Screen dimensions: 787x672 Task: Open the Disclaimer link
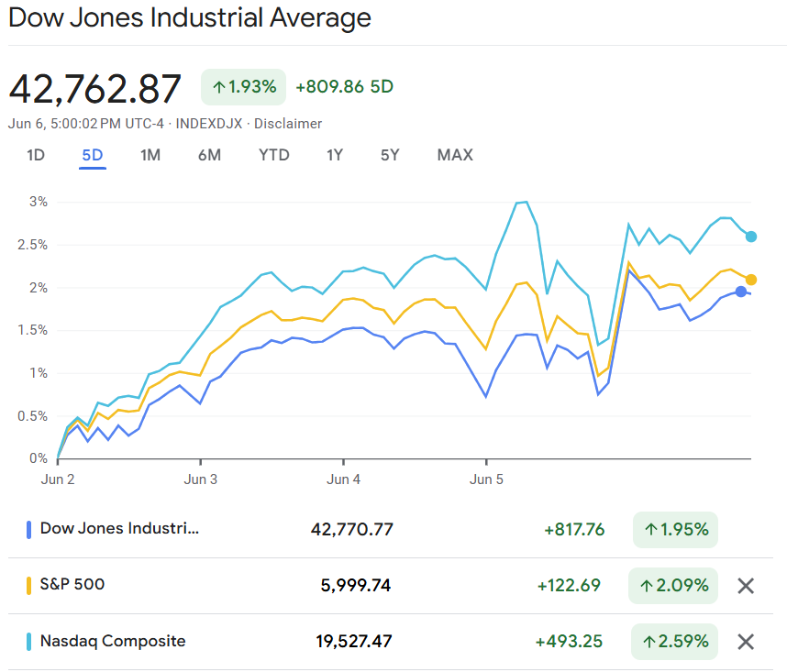point(288,124)
